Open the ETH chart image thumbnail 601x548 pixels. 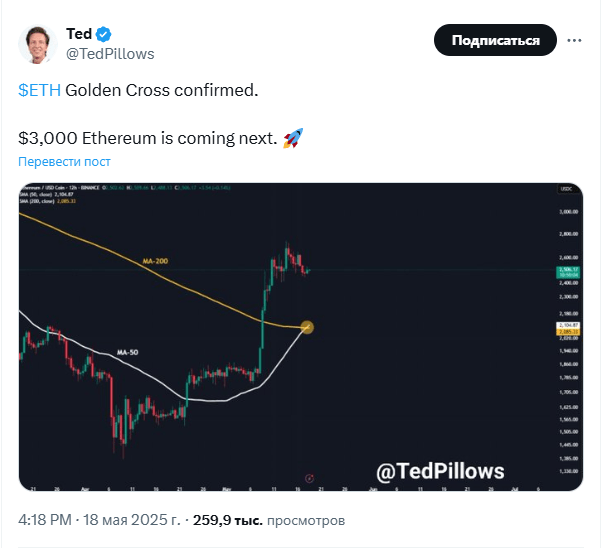tap(301, 337)
